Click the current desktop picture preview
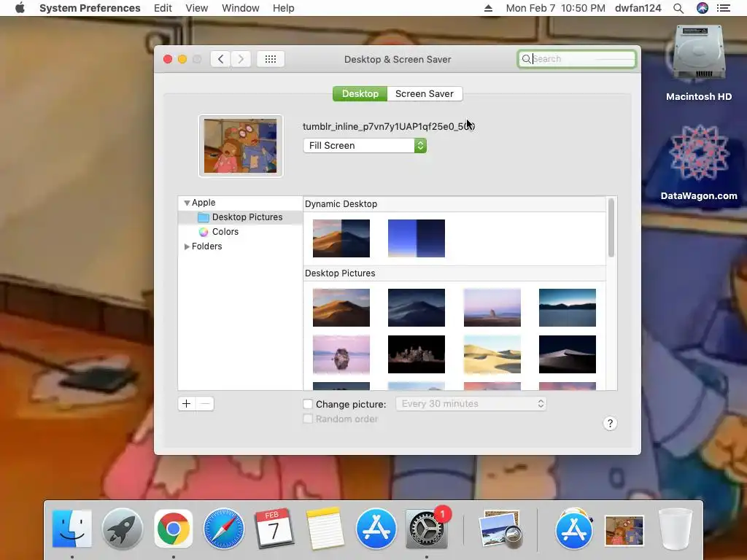This screenshot has width=747, height=560. pyautogui.click(x=241, y=146)
